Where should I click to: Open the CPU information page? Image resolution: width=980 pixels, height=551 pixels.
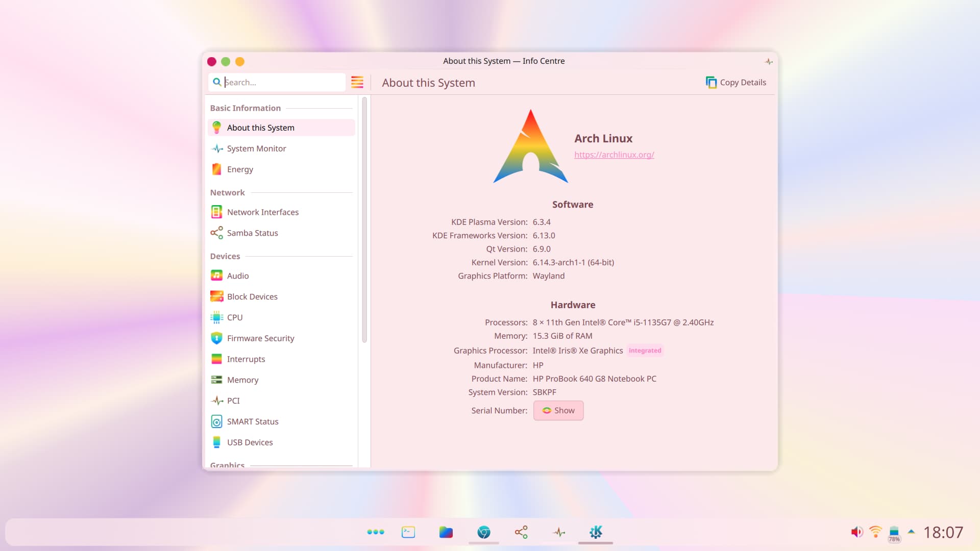pyautogui.click(x=281, y=317)
